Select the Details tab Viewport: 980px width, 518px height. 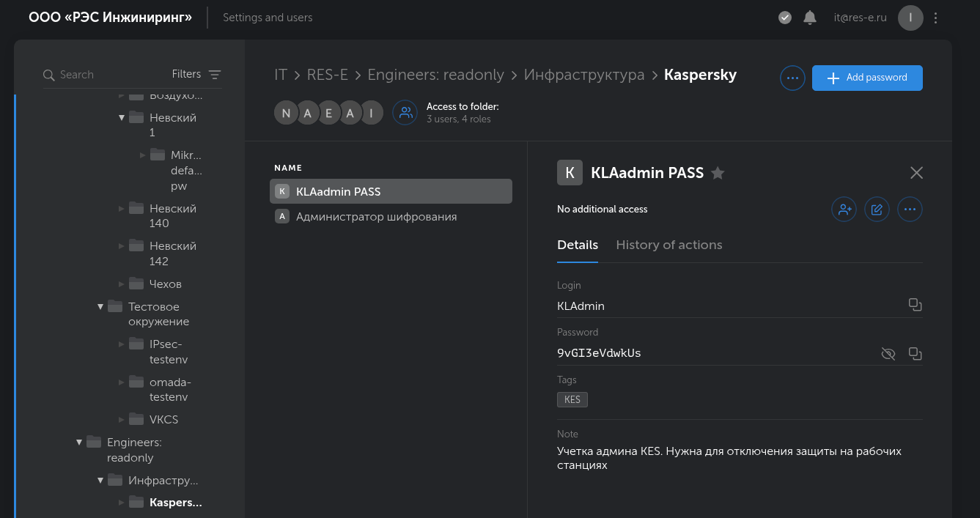[x=577, y=245]
